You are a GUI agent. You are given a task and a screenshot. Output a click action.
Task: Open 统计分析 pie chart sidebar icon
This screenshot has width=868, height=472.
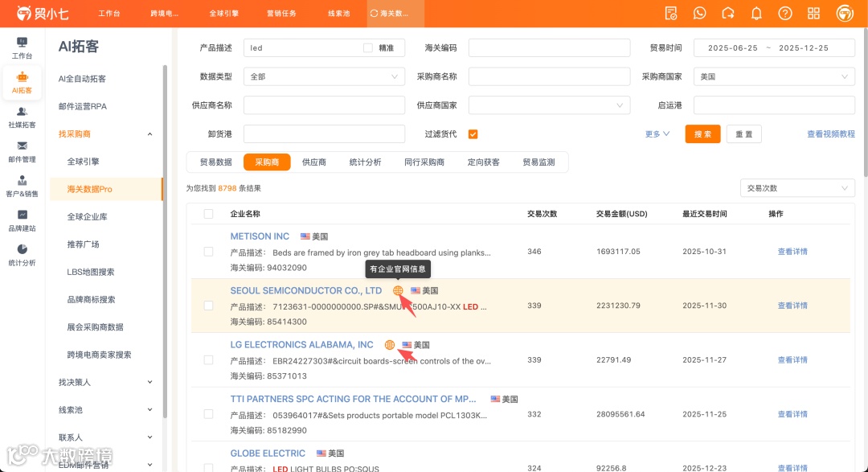coord(23,255)
